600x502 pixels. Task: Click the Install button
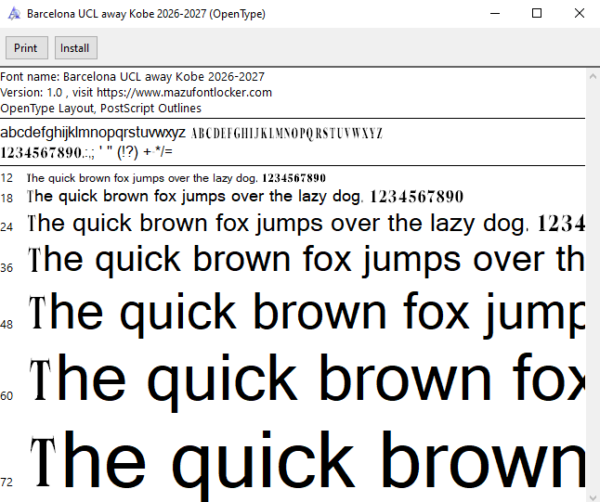pyautogui.click(x=76, y=48)
